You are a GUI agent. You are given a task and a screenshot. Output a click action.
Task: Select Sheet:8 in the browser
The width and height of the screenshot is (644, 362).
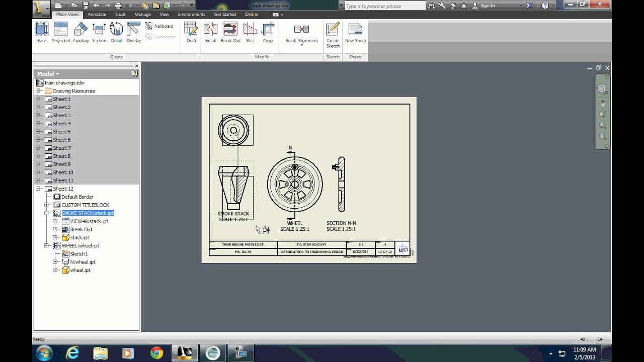[62, 156]
